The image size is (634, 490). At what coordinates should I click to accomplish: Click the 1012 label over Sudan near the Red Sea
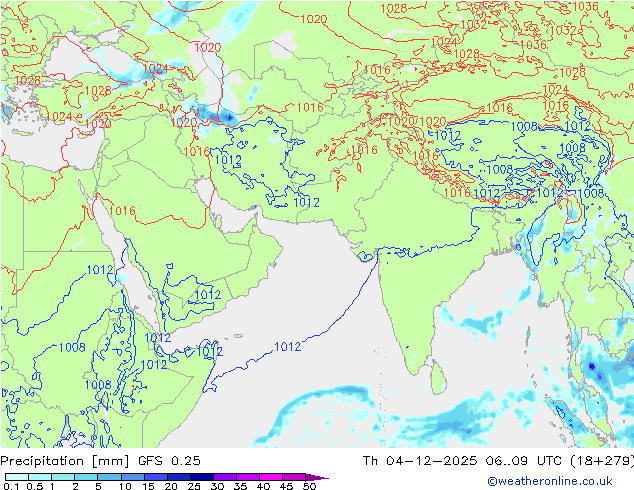100,269
